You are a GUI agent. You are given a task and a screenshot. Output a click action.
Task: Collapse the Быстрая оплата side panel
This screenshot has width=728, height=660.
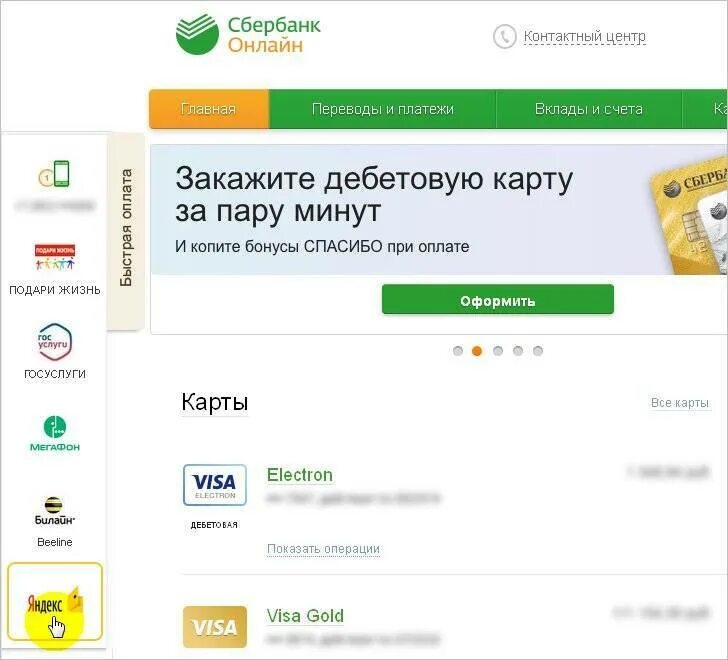pos(126,231)
